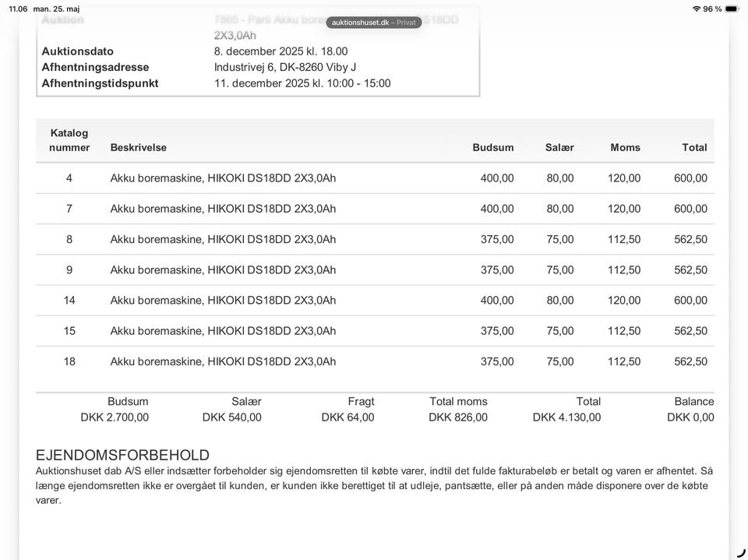Click the 'EJENDOMSFORBEHOLD' heading
Viewport: 748px width, 560px height.
(122, 455)
